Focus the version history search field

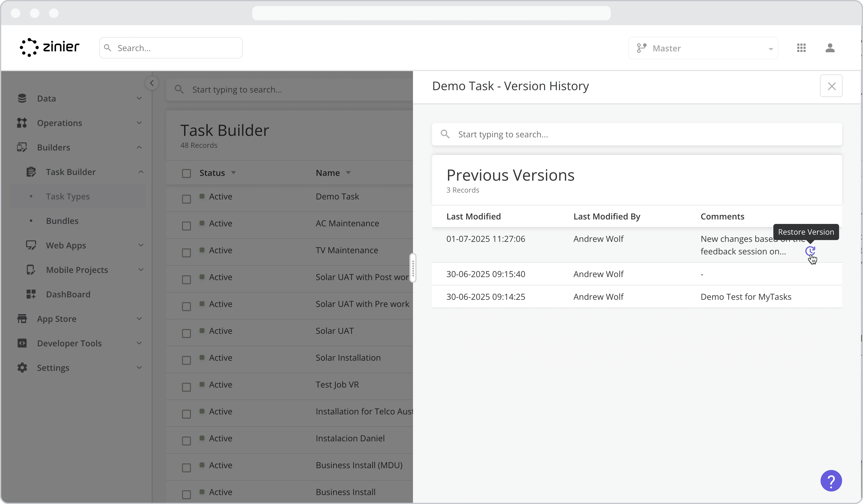tap(637, 134)
